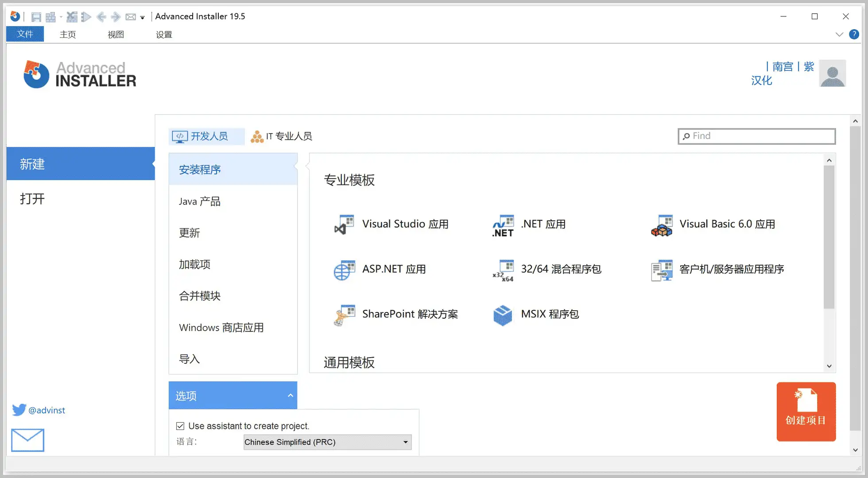Click the template list scroll down arrow
This screenshot has height=478, width=868.
tap(829, 366)
